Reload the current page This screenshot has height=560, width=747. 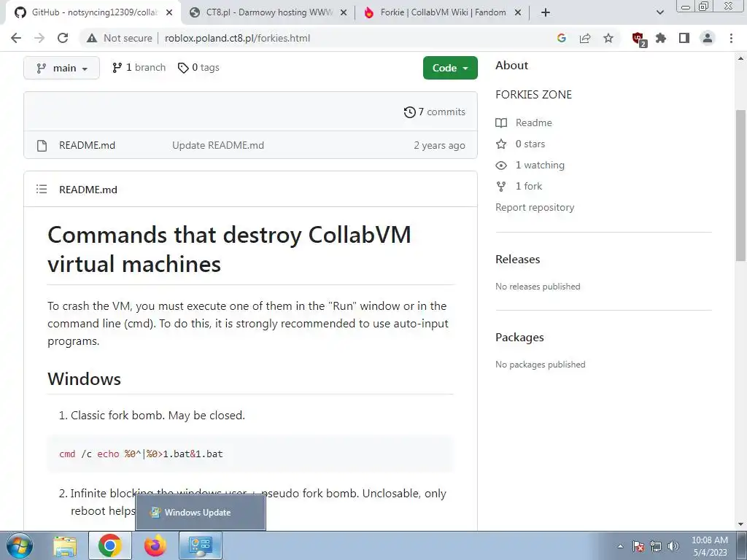[x=63, y=38]
